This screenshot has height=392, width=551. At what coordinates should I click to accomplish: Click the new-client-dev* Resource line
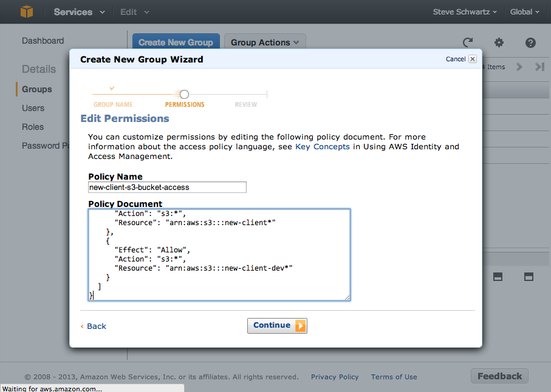pyautogui.click(x=204, y=268)
